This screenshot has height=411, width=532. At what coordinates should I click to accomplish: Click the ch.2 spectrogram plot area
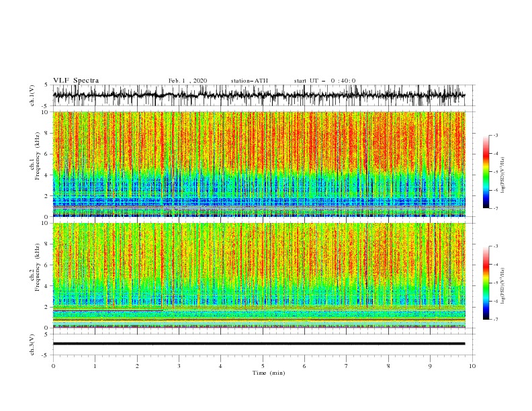(259, 275)
